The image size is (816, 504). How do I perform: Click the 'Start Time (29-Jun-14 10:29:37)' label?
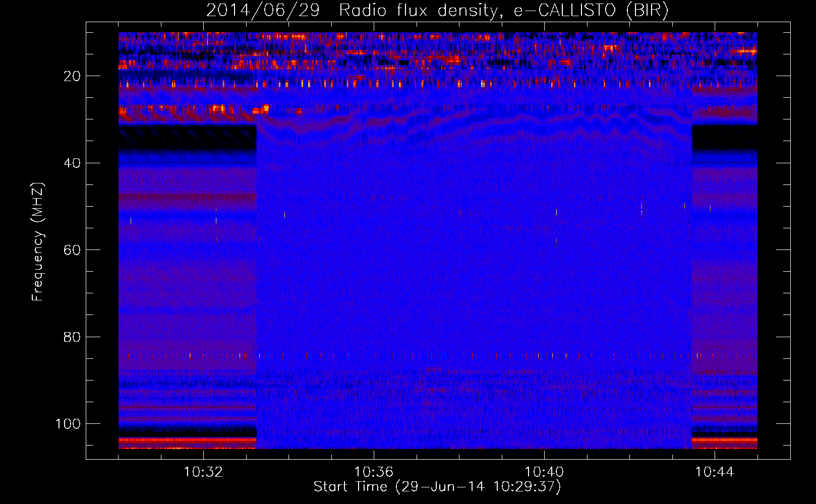[437, 487]
